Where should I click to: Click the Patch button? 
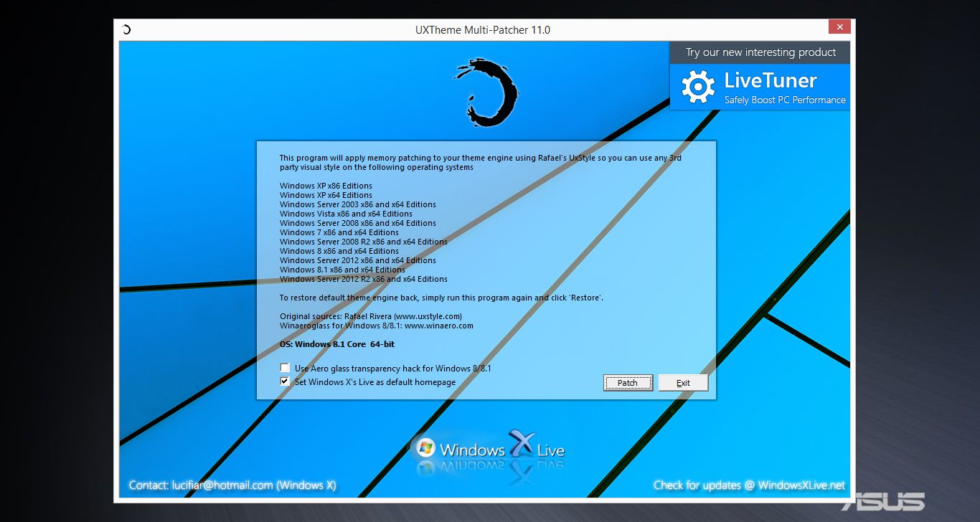pos(627,382)
